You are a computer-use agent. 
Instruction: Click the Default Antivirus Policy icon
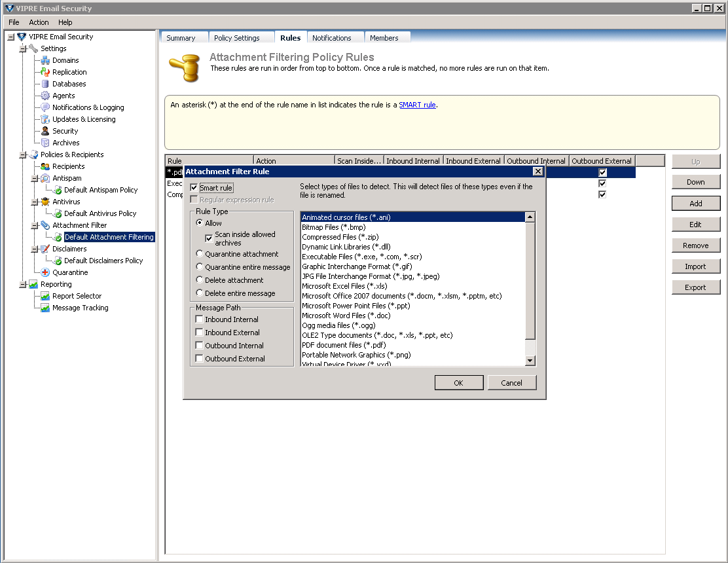[57, 213]
